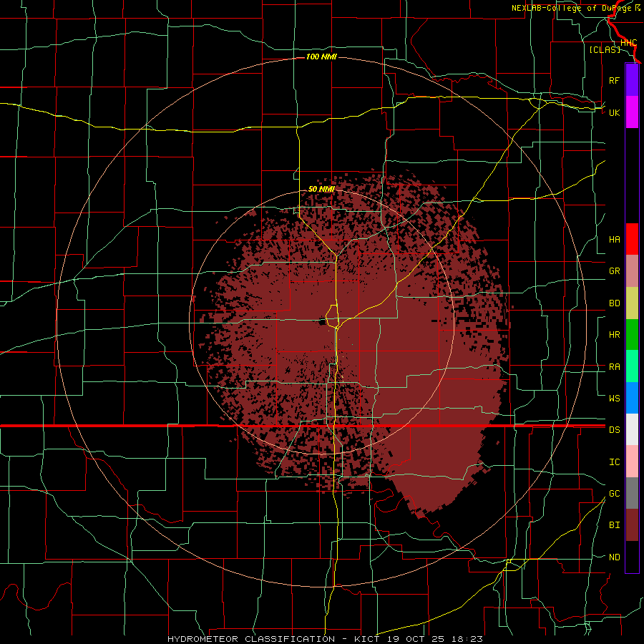Viewport: 644px width, 644px height.
Task: Click the dark red BI legend swatch
Action: 632,525
